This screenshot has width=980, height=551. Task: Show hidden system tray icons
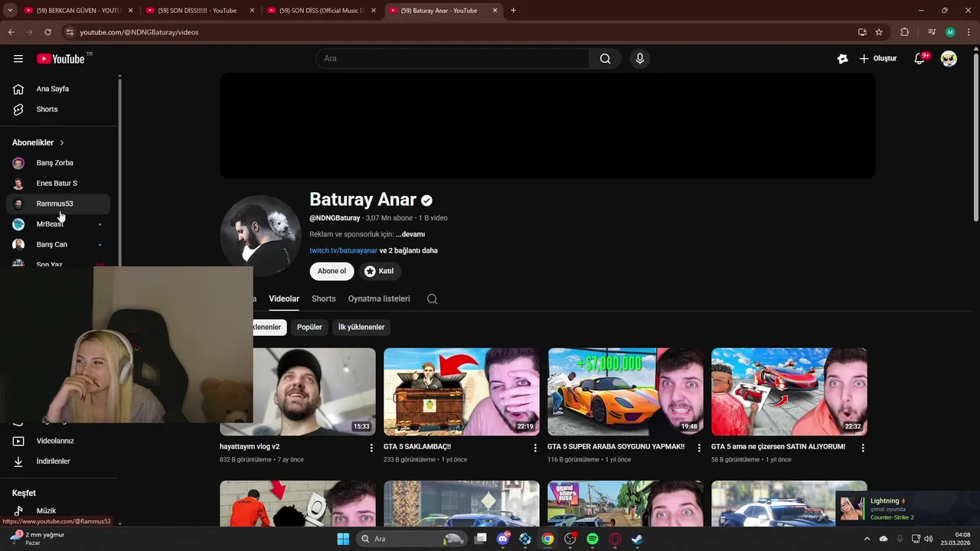868,539
